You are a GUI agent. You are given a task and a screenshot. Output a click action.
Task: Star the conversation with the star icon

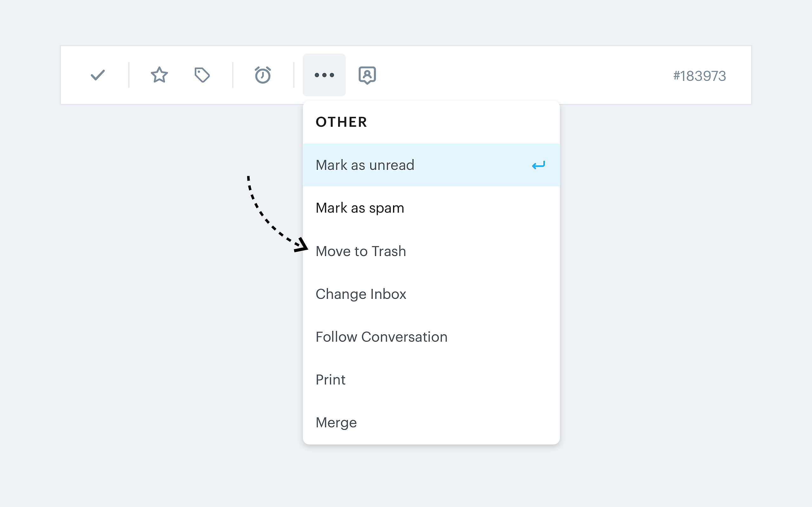pos(159,75)
